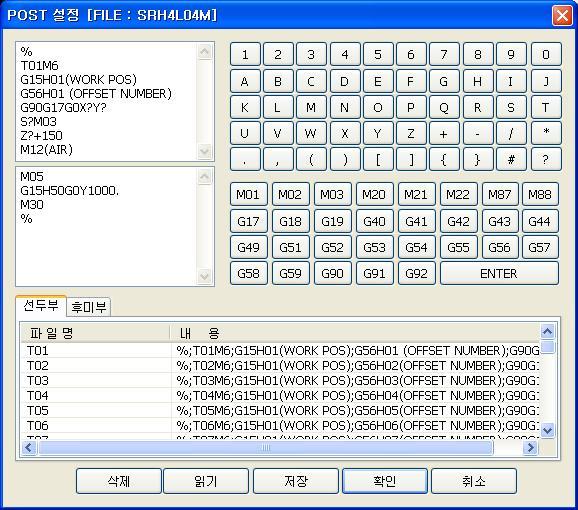Viewport: 578px width, 510px height.
Task: Click the 내 용 column header
Action: click(355, 333)
